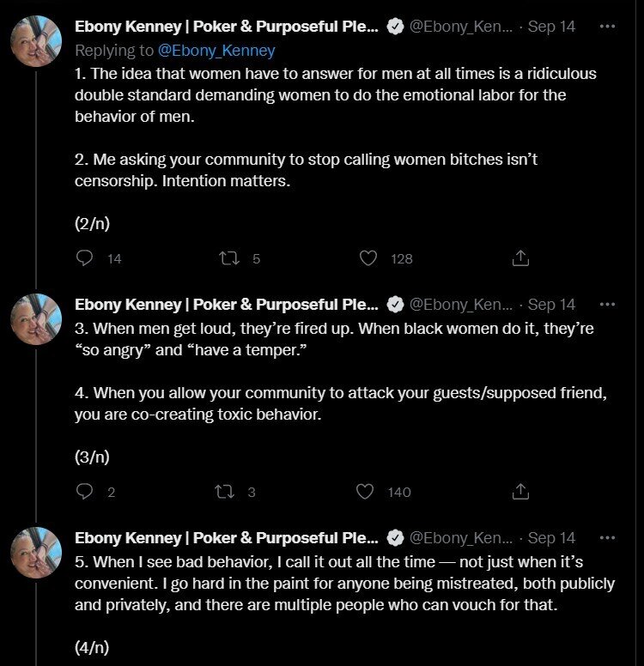The width and height of the screenshot is (644, 666).
Task: Open the @Ebony_Ken... handle on the second tweet
Action: coord(461,304)
